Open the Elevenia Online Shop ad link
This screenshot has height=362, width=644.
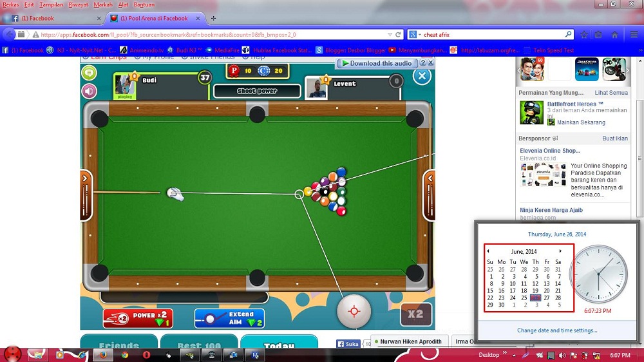coord(549,151)
